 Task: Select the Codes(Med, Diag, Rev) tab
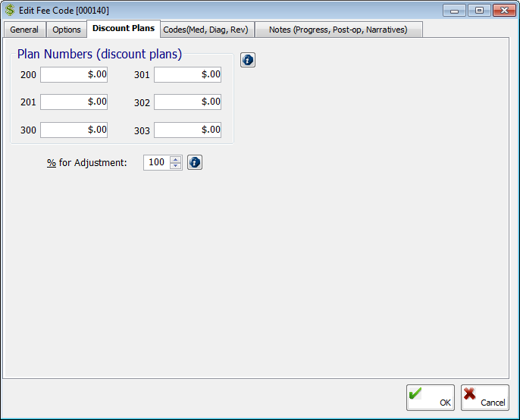point(206,30)
